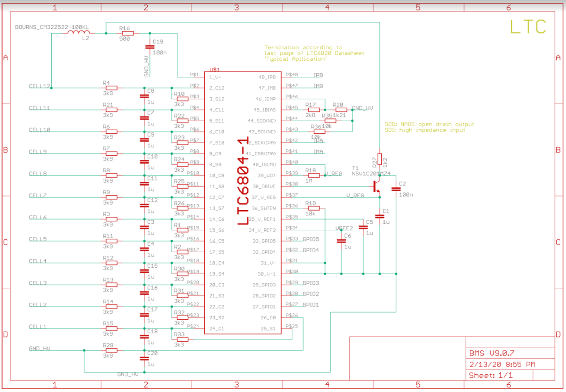Image resolution: width=566 pixels, height=392 pixels.
Task: Click the LTC6804-1 chip name text
Action: tap(242, 180)
